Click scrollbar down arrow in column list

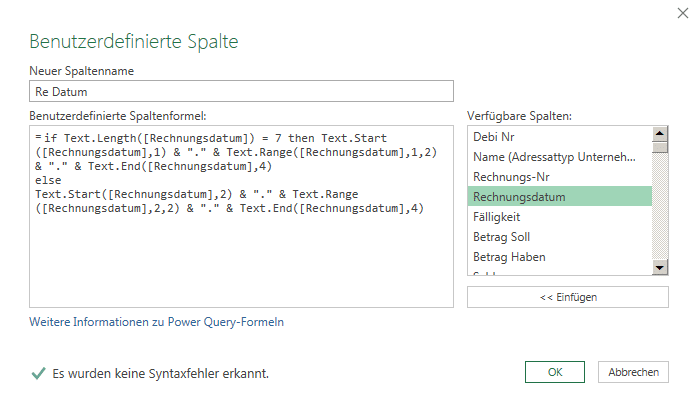[659, 267]
